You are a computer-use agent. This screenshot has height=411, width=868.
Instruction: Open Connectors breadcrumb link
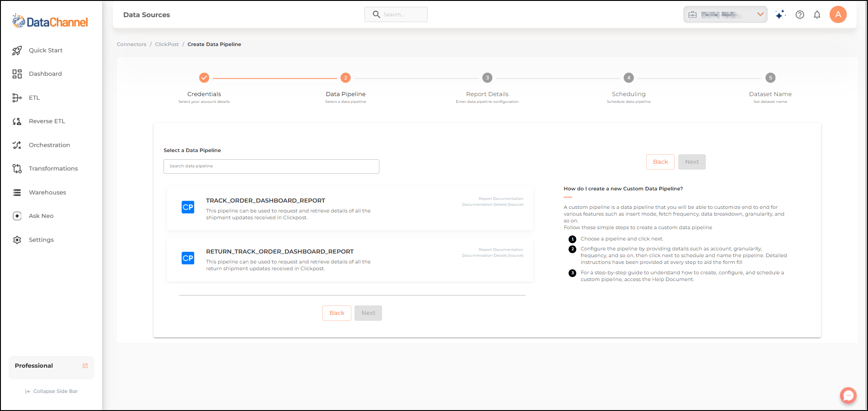pos(131,44)
